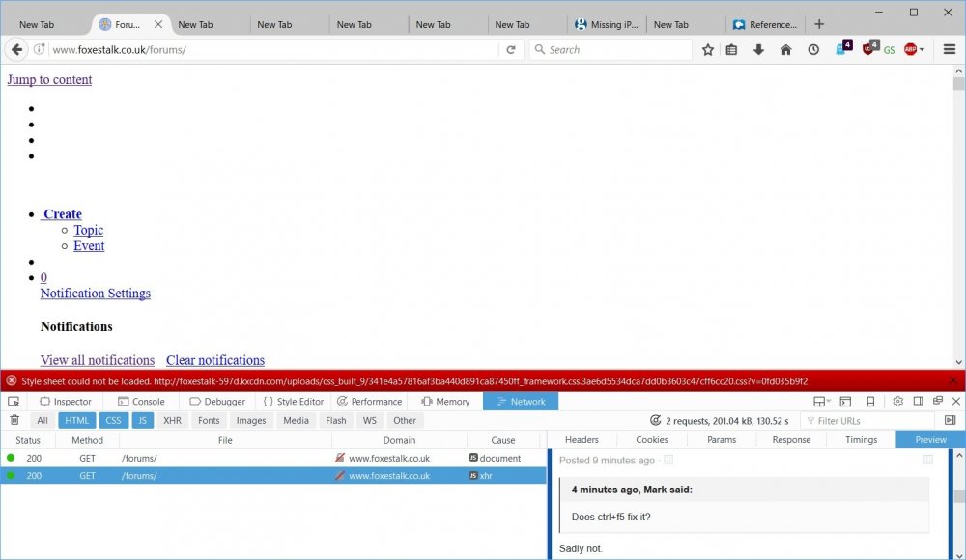This screenshot has height=560, width=966.
Task: Switch to the Performance panel
Action: (x=370, y=401)
